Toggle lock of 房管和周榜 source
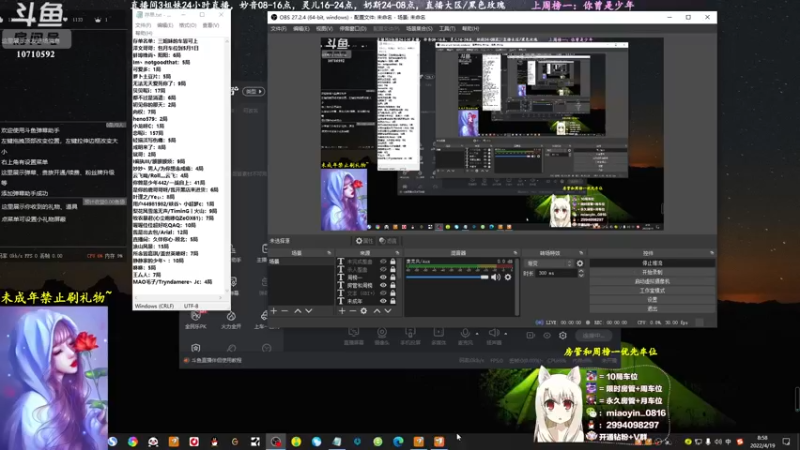This screenshot has height=450, width=800. pyautogui.click(x=393, y=285)
